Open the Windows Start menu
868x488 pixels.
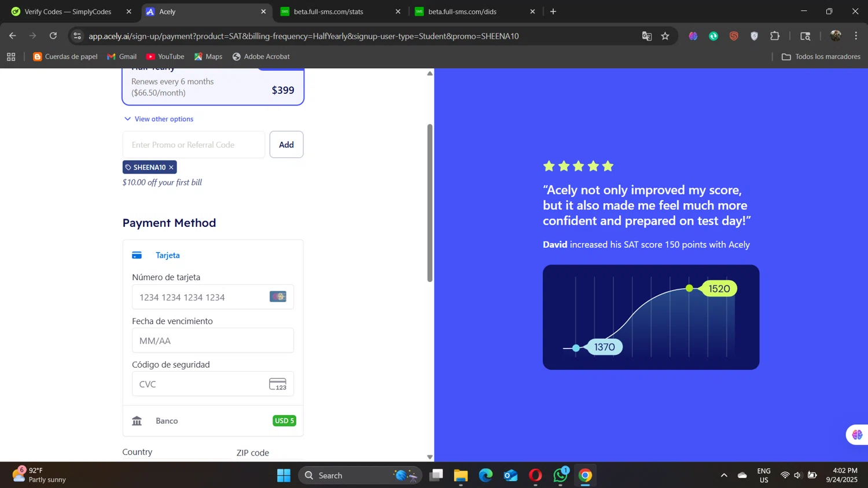284,475
